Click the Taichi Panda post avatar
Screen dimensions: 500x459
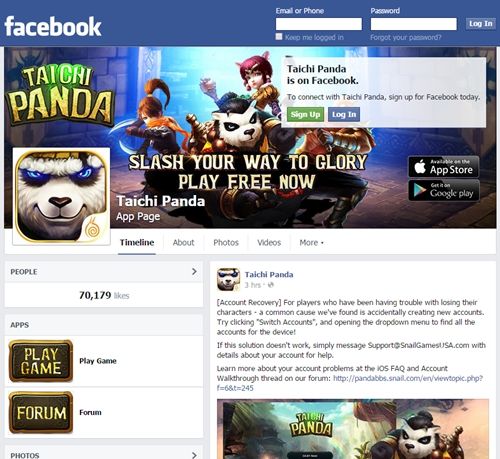click(x=228, y=280)
